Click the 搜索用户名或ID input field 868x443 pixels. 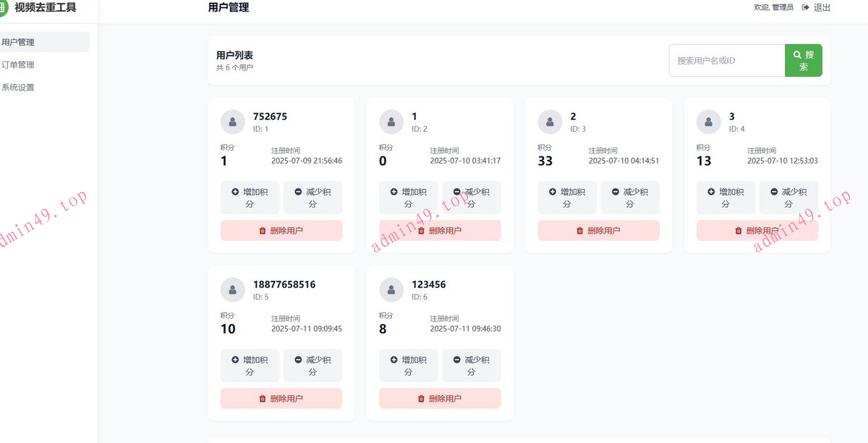(x=726, y=61)
